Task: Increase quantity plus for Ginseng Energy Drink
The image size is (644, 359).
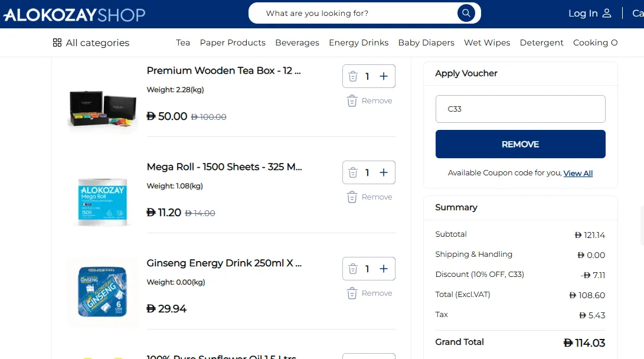Action: pyautogui.click(x=384, y=269)
